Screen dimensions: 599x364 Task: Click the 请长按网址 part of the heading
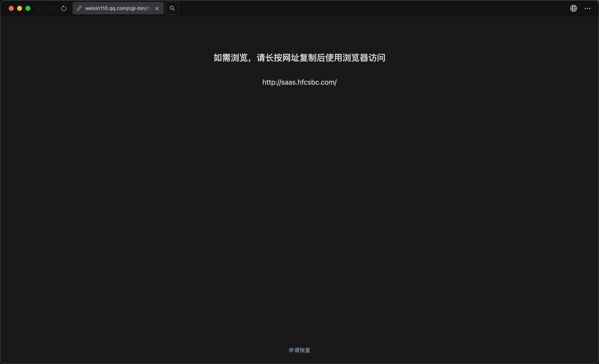pyautogui.click(x=278, y=58)
